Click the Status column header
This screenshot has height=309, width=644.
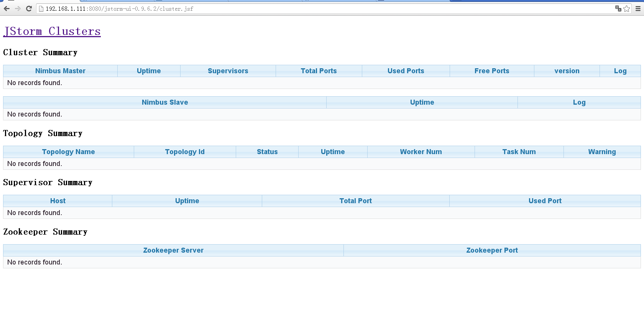point(267,152)
